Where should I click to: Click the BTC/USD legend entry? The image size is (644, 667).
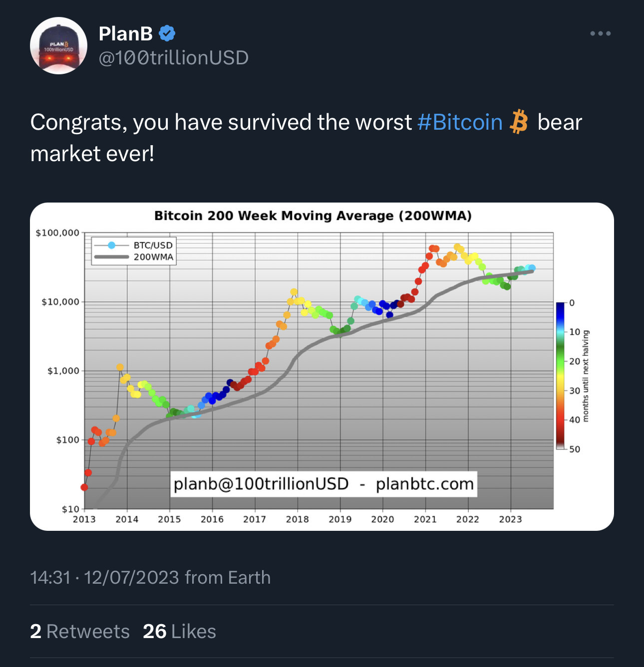coord(133,245)
